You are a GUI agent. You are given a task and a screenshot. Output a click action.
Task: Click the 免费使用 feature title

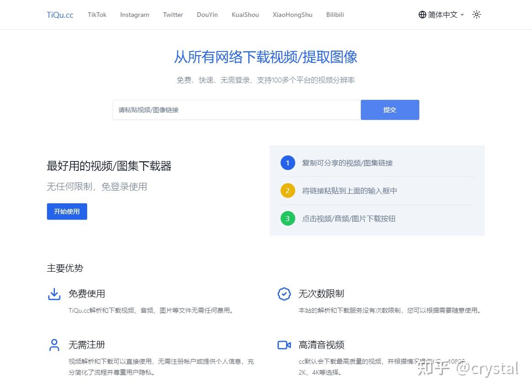click(x=87, y=294)
